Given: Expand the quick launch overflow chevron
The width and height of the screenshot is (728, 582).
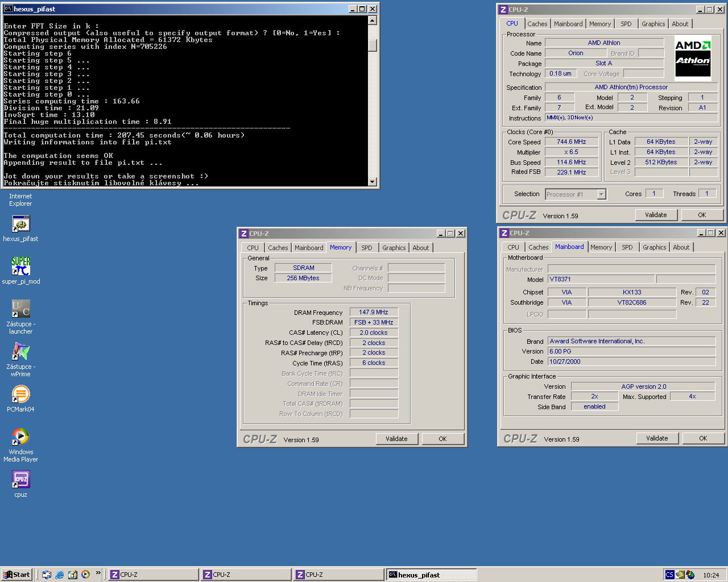Looking at the screenshot, I should (98, 573).
